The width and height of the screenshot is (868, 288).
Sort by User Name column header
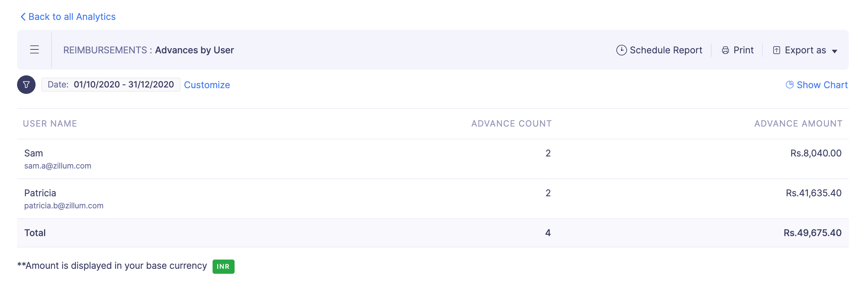click(50, 123)
